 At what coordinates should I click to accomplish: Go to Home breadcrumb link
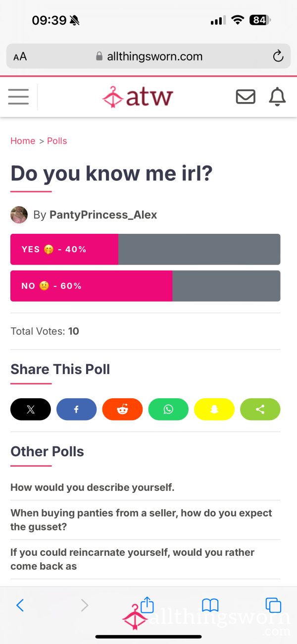23,141
